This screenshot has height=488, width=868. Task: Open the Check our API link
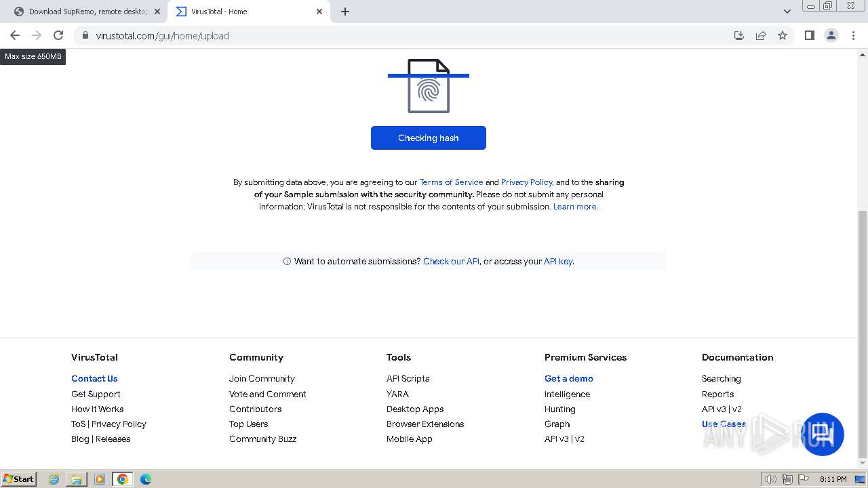coord(451,261)
